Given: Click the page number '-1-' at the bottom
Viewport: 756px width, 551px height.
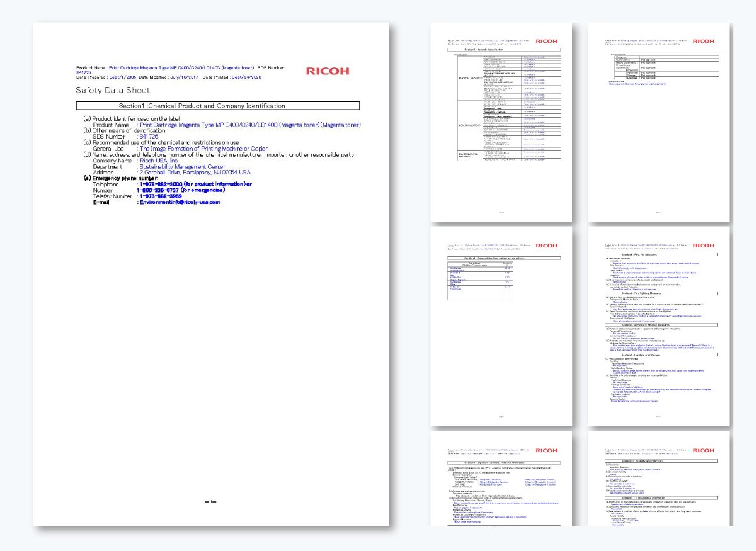Looking at the screenshot, I should point(211,502).
